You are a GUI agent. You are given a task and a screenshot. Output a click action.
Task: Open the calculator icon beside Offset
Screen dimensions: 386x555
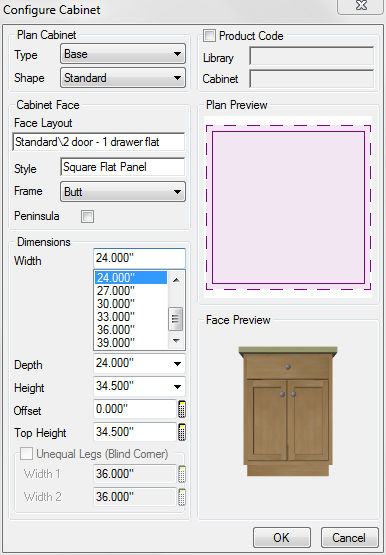point(182,410)
